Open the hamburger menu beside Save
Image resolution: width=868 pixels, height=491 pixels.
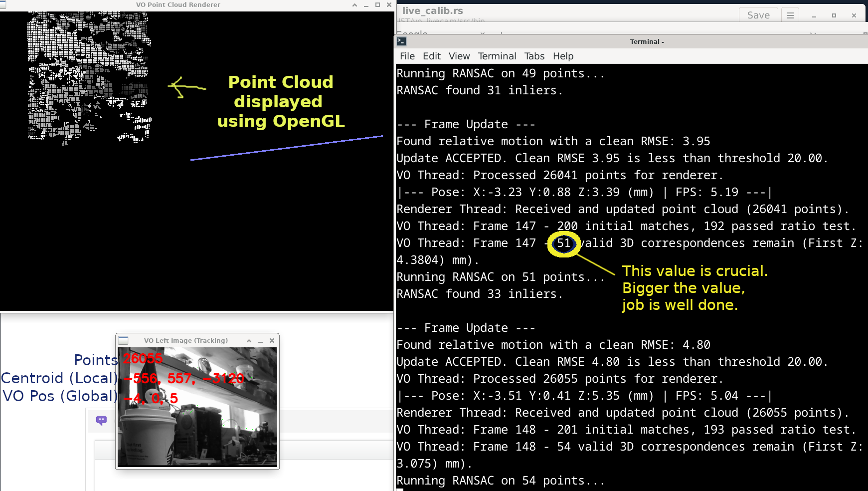tap(790, 15)
